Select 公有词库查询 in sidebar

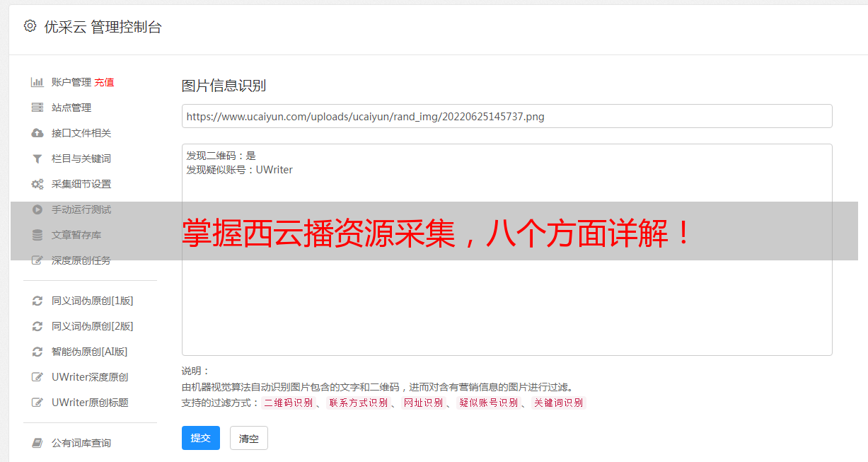click(x=81, y=443)
